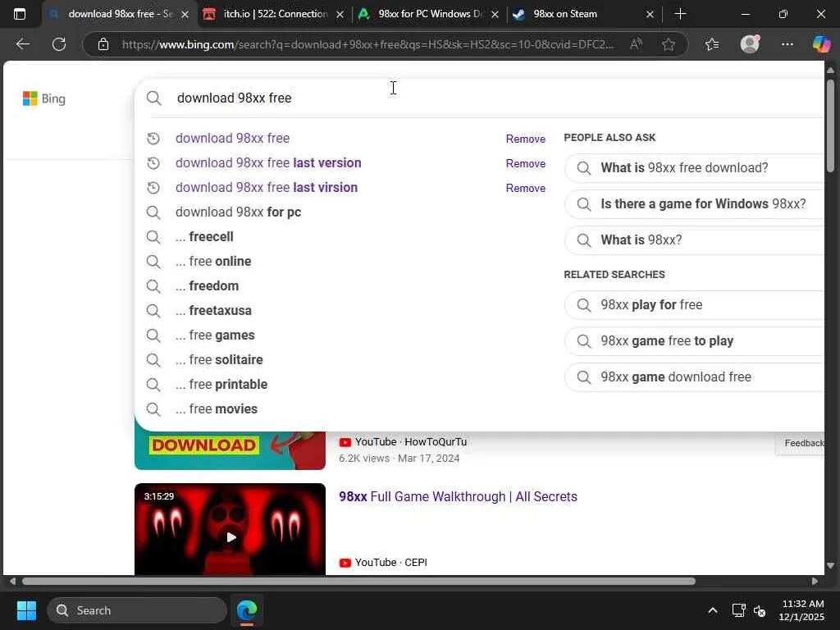840x630 pixels.
Task: Open the tab actions menu icon
Action: pyautogui.click(x=20, y=14)
